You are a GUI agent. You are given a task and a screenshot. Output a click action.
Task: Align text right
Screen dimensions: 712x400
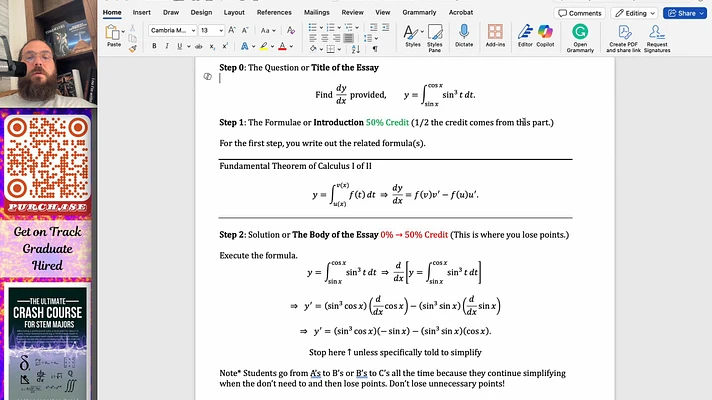click(x=336, y=38)
